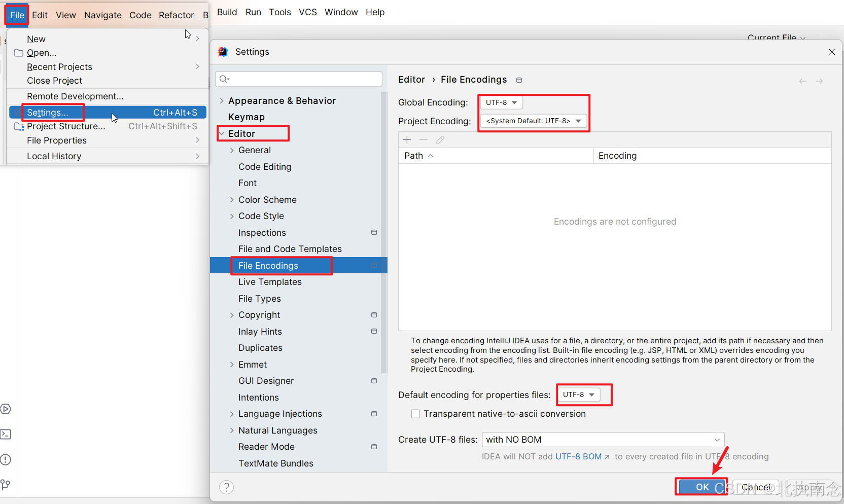Open the Terminal tool window icon
The height and width of the screenshot is (504, 844).
(x=6, y=434)
